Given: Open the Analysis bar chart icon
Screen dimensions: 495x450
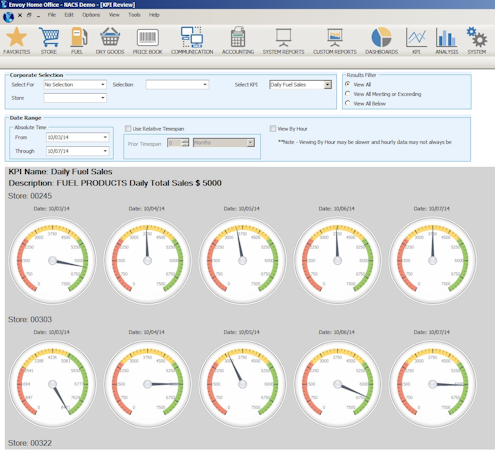Looking at the screenshot, I should [x=446, y=37].
